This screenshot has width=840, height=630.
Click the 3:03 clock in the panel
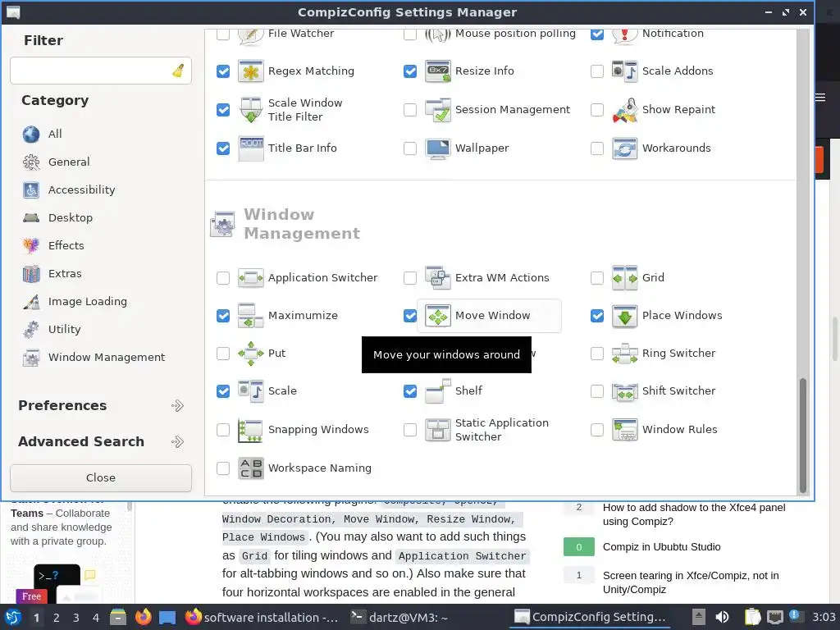(824, 617)
